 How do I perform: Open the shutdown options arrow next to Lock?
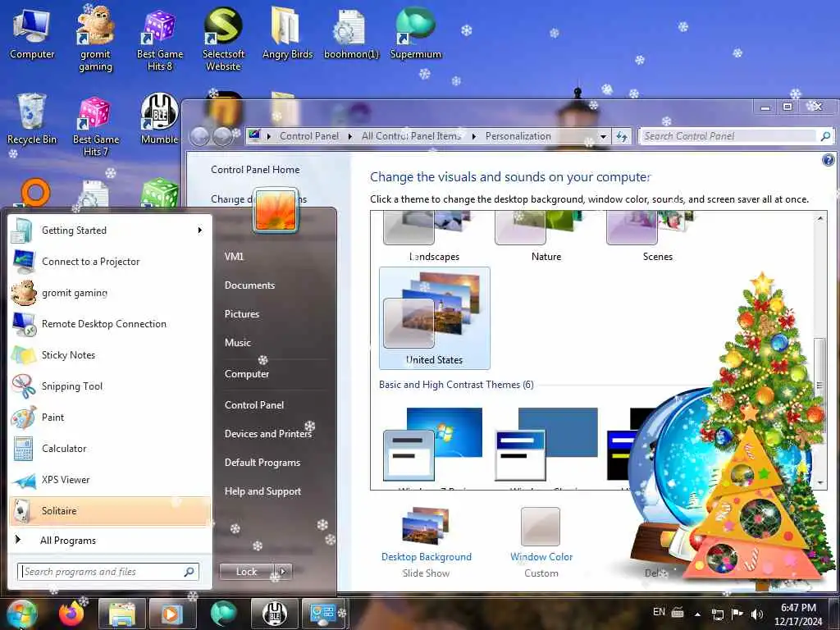(283, 571)
